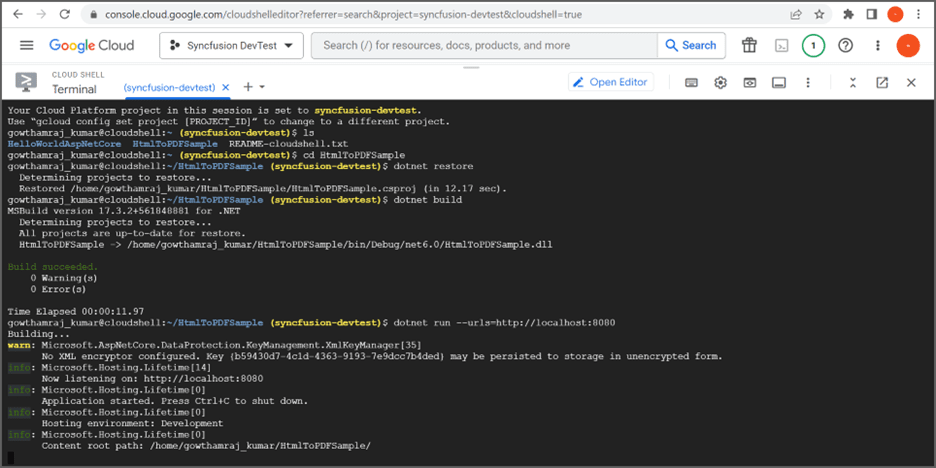
Task: Open the free trial gift icon
Action: [x=749, y=45]
